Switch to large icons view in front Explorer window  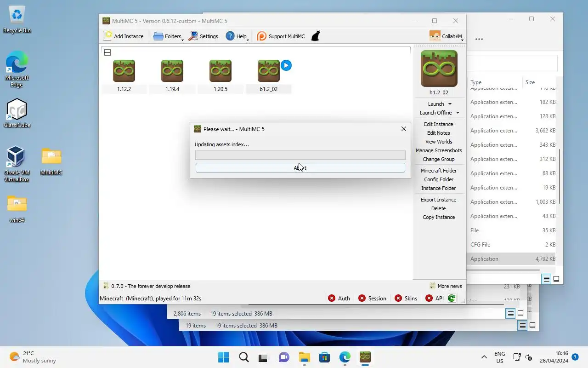tap(556, 279)
